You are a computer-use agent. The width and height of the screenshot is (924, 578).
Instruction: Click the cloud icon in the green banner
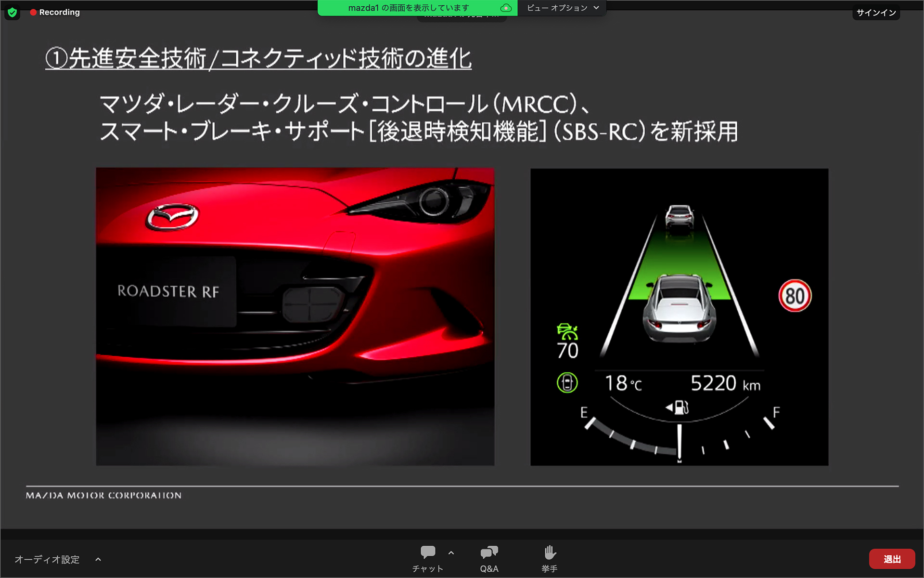(x=506, y=8)
